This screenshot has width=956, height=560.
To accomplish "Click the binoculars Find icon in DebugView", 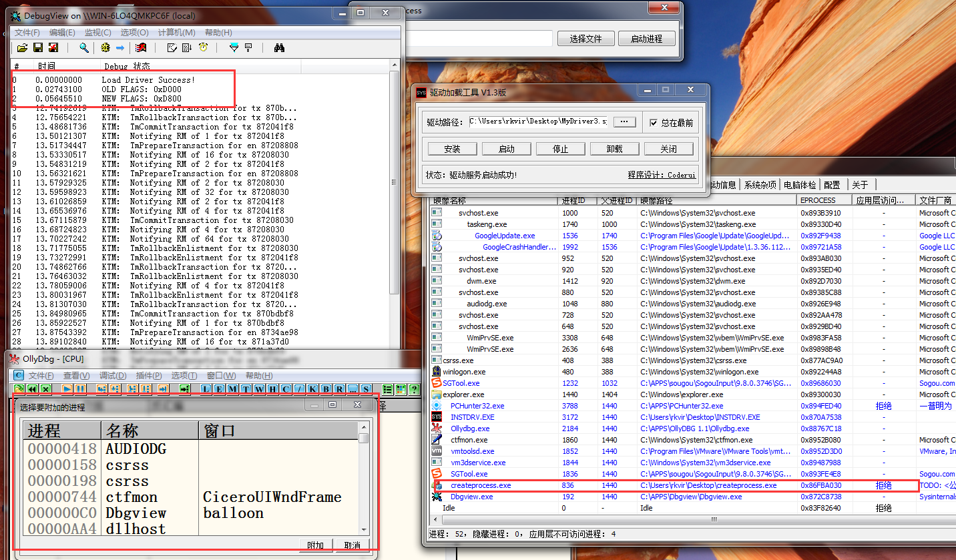I will [x=279, y=48].
